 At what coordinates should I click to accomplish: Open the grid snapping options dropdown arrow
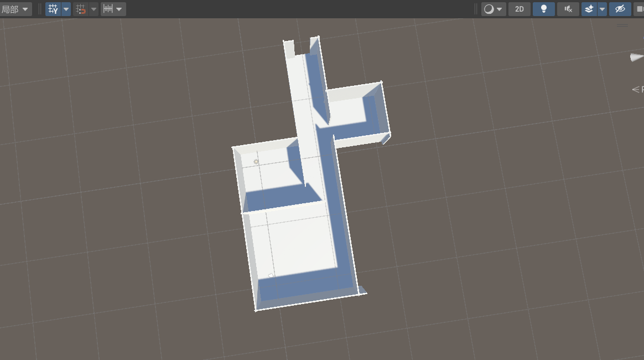coord(94,9)
